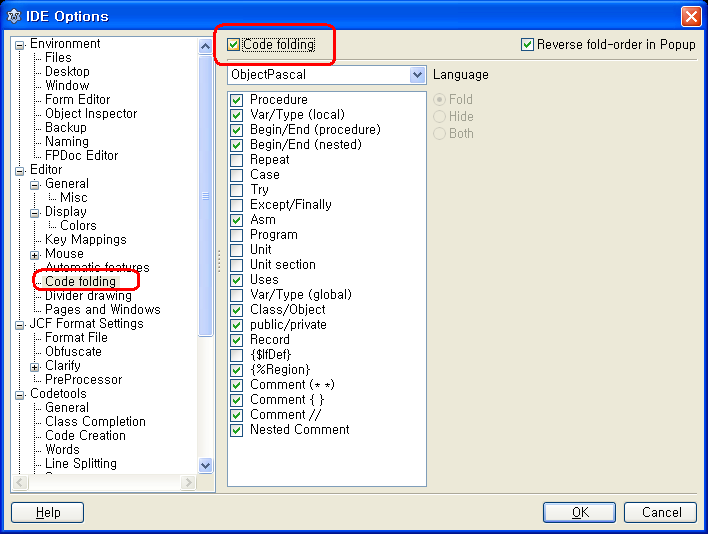The image size is (708, 534).
Task: Toggle Reverse fold-order in Popup
Action: (x=527, y=45)
